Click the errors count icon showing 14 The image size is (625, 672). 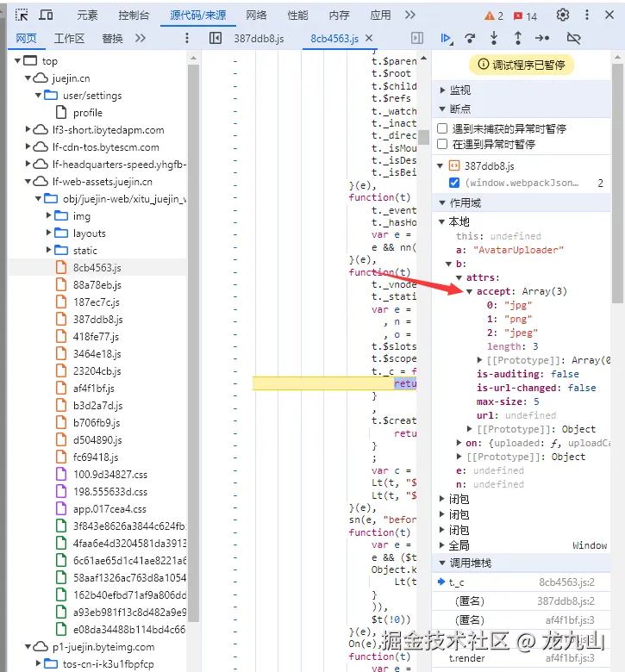(x=526, y=16)
